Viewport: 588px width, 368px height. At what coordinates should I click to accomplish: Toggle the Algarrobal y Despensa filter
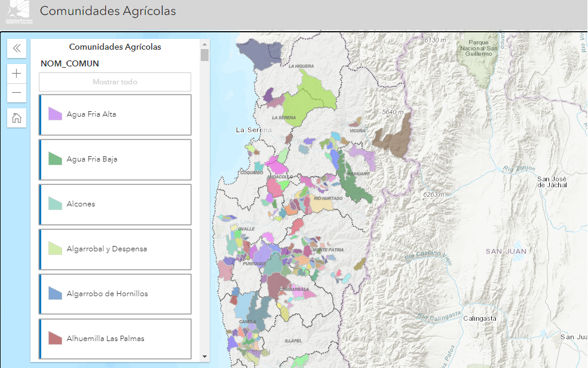coord(115,249)
